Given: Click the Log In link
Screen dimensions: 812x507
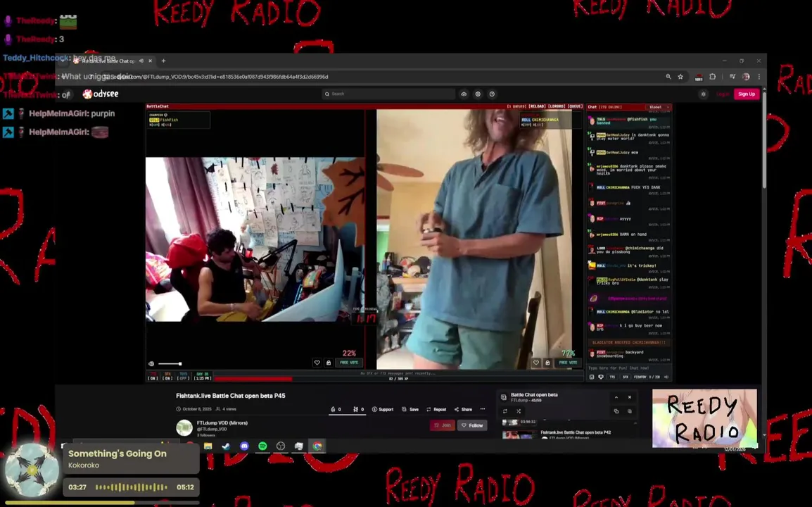Looking at the screenshot, I should pos(723,94).
